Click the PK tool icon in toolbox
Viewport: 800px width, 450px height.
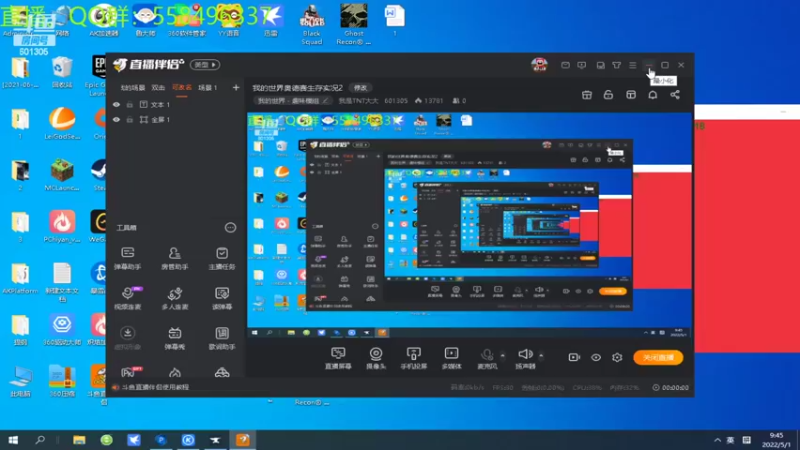[x=131, y=371]
